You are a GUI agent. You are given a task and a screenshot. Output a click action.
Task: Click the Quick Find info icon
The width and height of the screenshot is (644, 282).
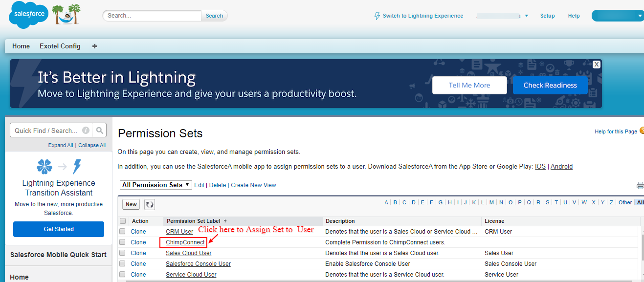(x=86, y=130)
